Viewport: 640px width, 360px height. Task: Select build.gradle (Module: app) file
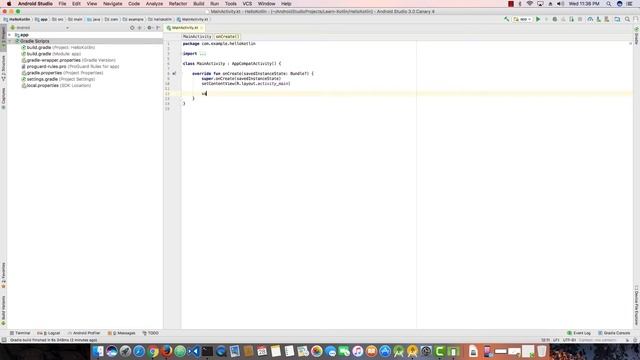click(51, 54)
